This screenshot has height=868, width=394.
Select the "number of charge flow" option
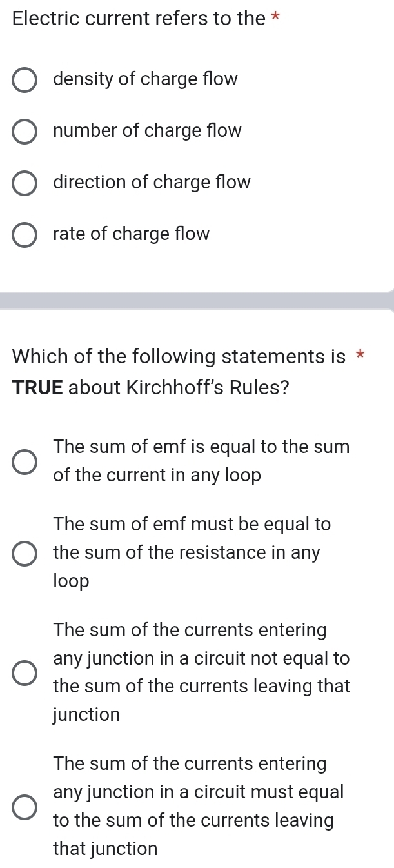point(24,132)
